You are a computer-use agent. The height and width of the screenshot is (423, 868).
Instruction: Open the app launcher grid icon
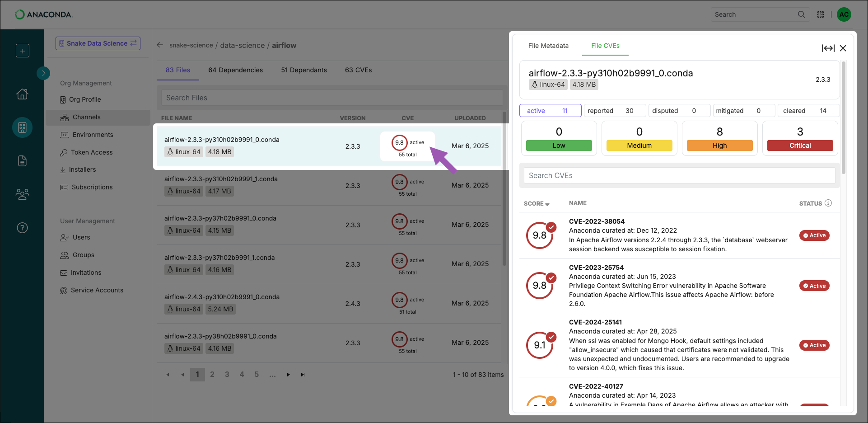[821, 14]
